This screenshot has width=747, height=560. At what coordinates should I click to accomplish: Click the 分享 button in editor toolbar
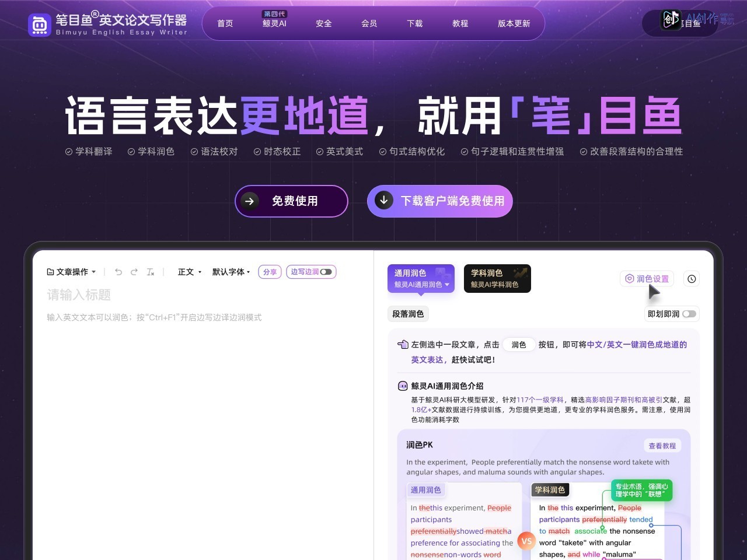270,272
